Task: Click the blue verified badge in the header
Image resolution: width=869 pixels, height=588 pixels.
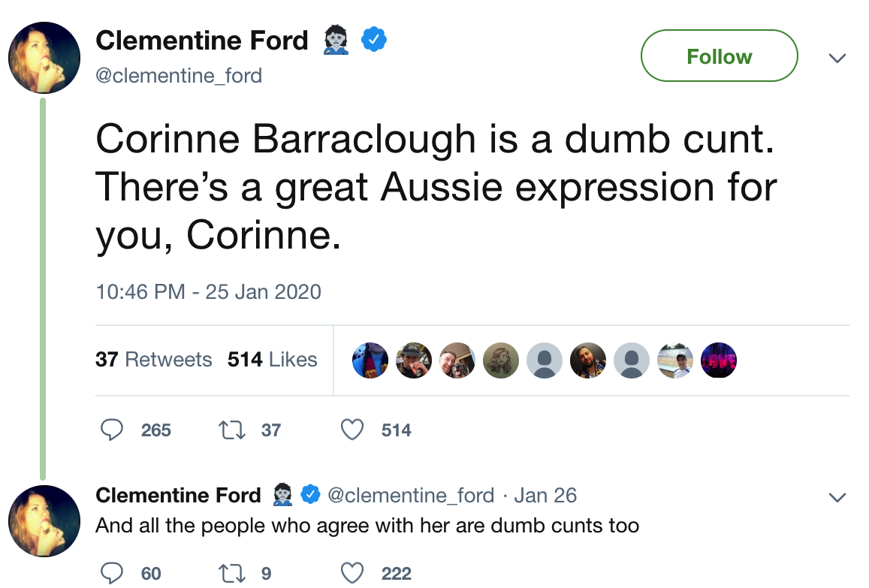Action: click(374, 39)
